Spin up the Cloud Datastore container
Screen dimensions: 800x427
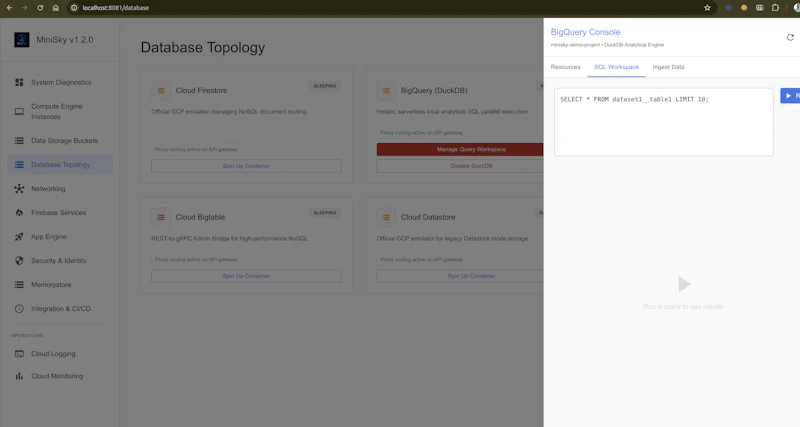coord(460,276)
